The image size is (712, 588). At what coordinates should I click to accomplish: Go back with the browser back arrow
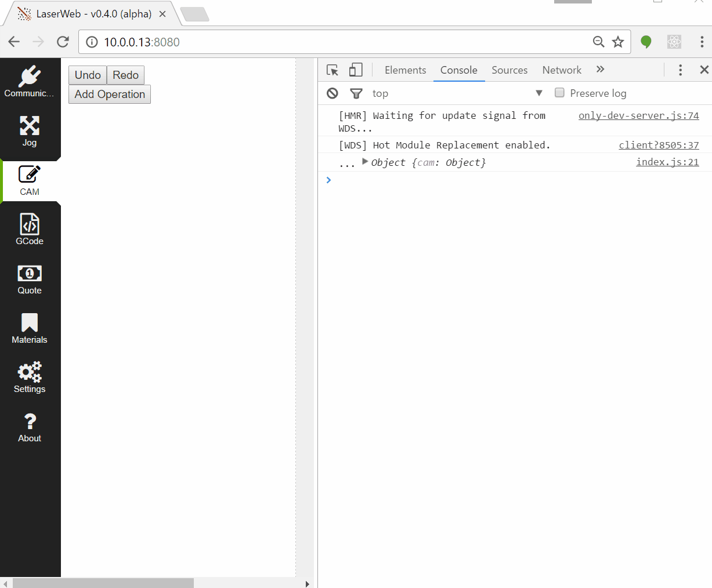pos(15,42)
